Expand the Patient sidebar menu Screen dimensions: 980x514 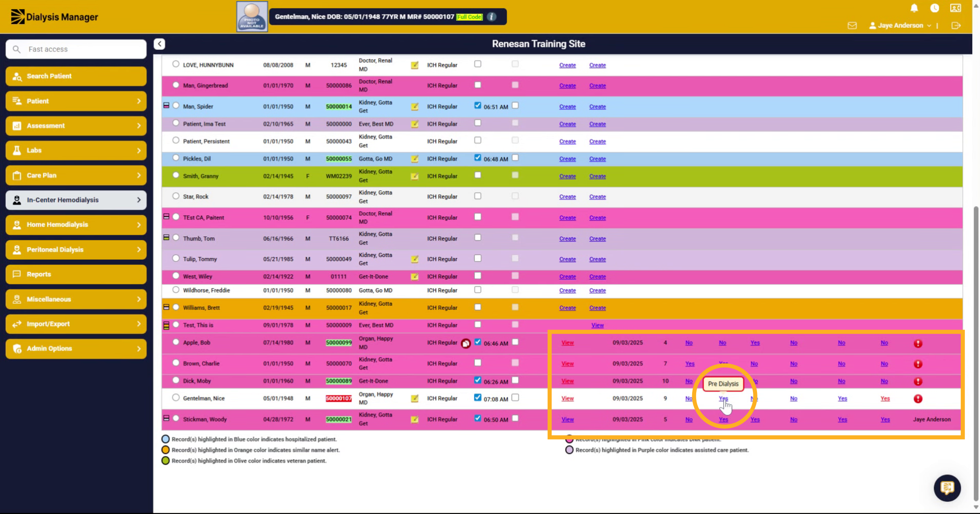tap(76, 101)
